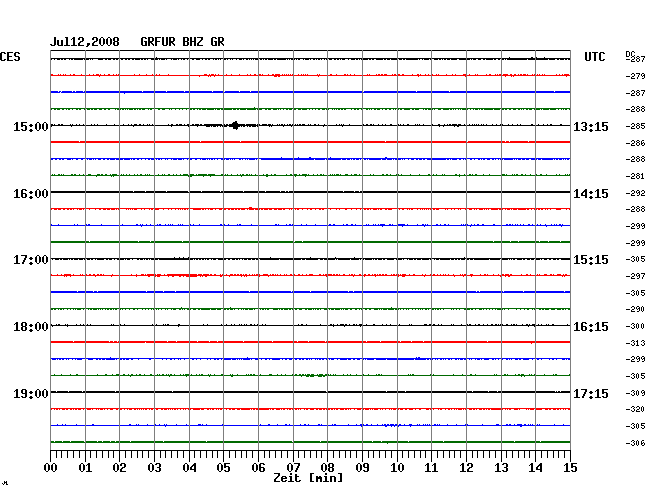Click the 17:00 local time label
Viewport: 650px width, 494px height.
coord(31,260)
